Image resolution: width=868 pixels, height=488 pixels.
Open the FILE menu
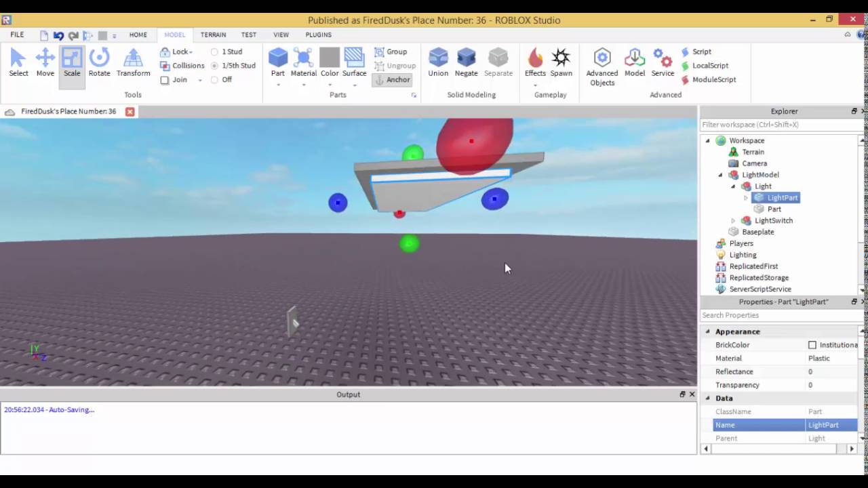coord(17,35)
